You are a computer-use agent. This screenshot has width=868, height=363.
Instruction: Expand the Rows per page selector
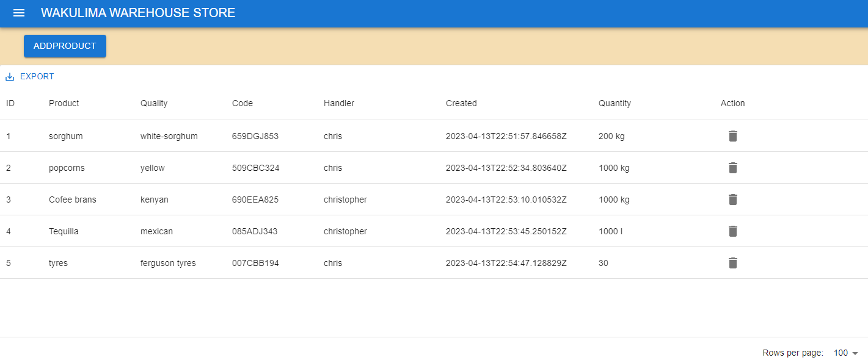(x=846, y=353)
